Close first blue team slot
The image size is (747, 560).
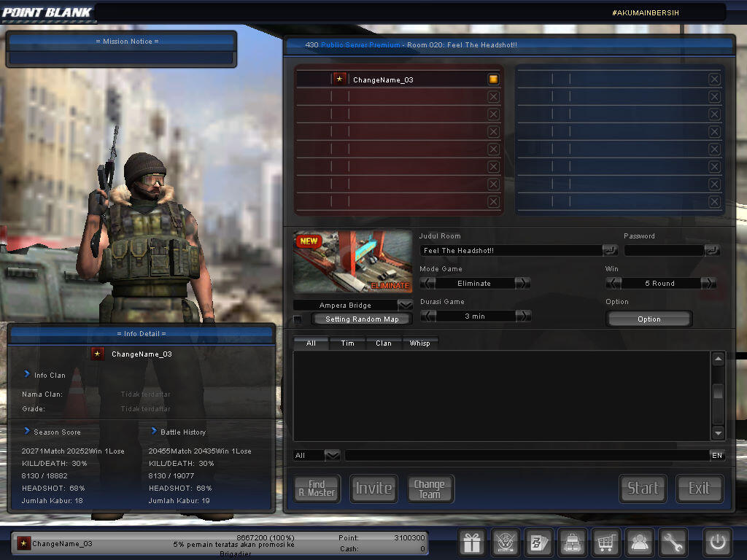pos(714,79)
